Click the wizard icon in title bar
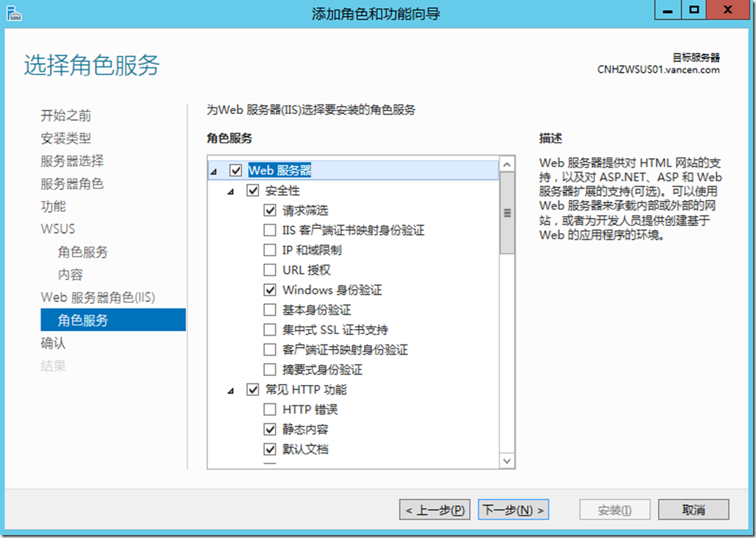756x538 pixels. pyautogui.click(x=14, y=13)
